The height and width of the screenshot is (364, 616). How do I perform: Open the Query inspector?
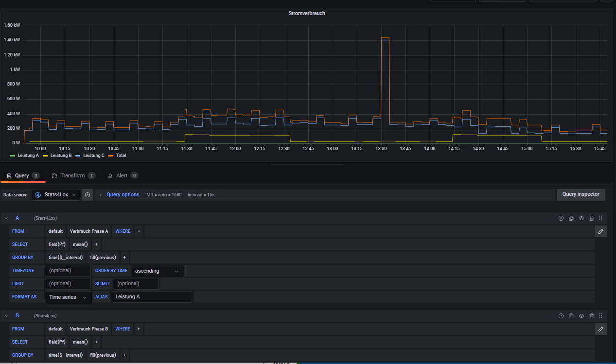(581, 194)
